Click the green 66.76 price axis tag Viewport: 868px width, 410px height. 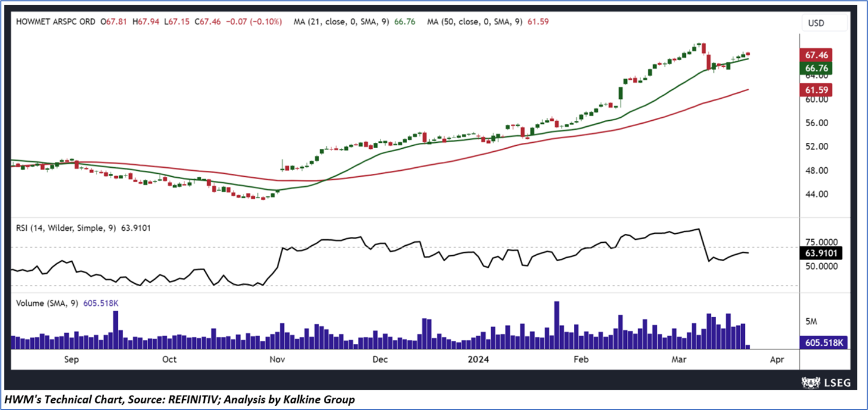(x=817, y=68)
